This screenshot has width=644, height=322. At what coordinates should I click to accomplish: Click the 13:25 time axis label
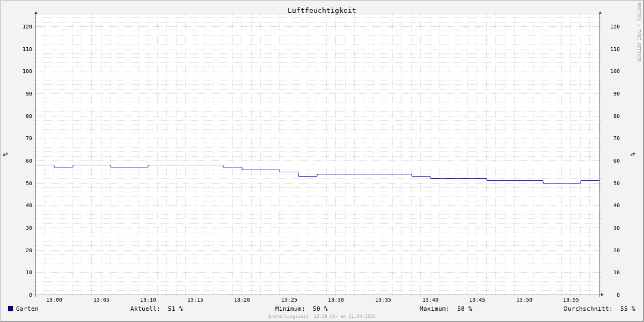tap(289, 300)
